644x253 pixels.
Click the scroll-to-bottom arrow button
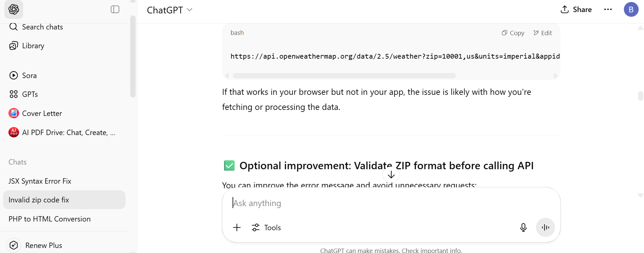point(391,175)
